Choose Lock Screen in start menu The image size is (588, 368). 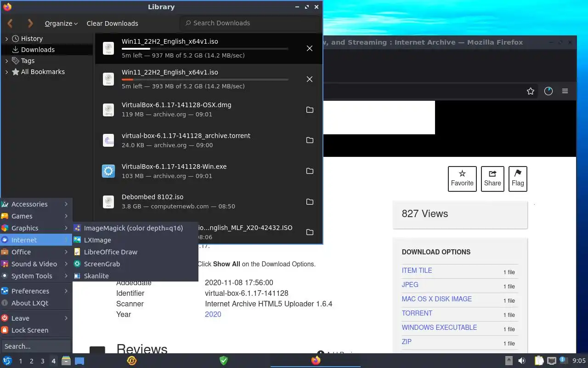click(x=36, y=330)
